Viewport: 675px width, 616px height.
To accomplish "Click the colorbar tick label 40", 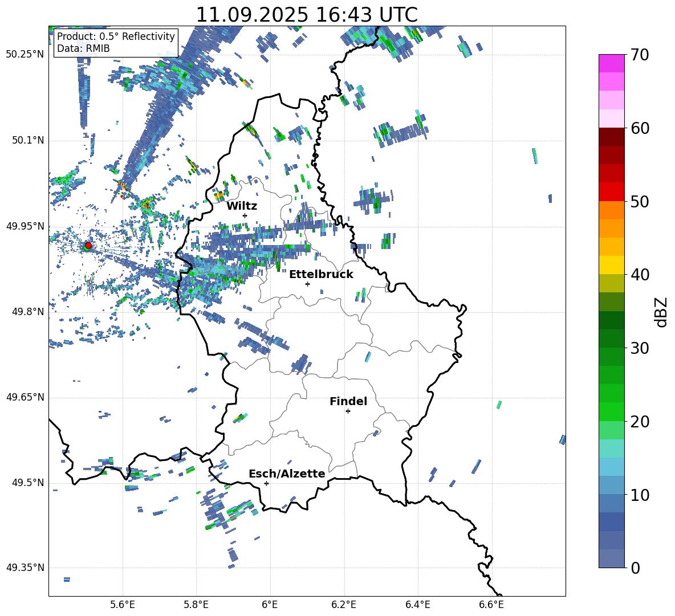I will (640, 275).
